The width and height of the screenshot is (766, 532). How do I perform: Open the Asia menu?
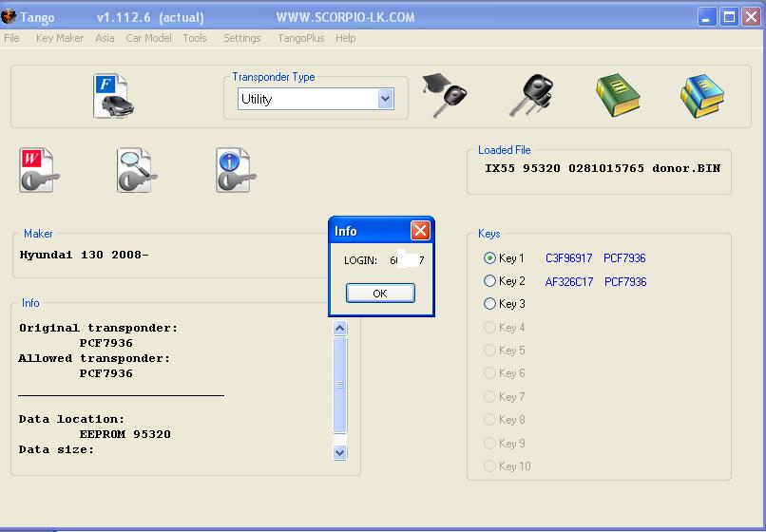pyautogui.click(x=105, y=38)
